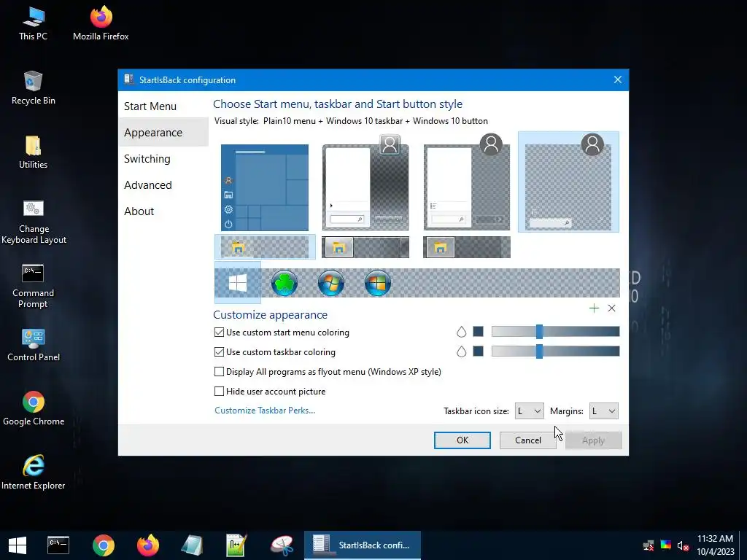Click the muted volume tray icon
The image size is (747, 560).
(683, 545)
